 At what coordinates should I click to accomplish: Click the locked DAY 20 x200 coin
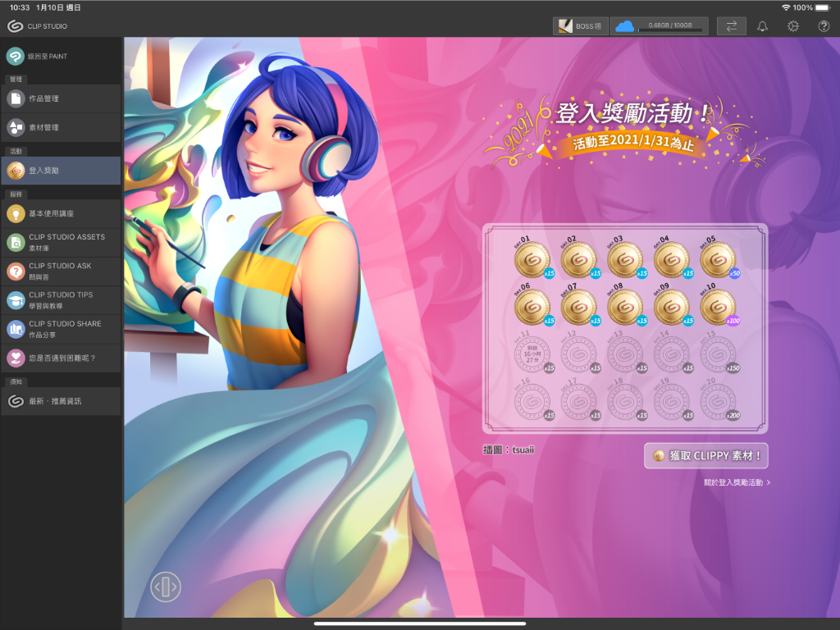click(x=719, y=401)
